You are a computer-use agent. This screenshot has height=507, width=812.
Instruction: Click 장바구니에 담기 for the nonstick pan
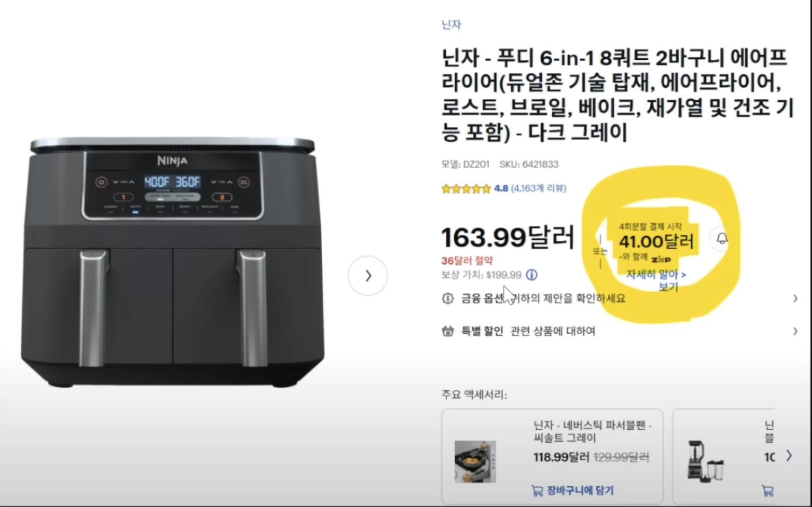coord(572,491)
